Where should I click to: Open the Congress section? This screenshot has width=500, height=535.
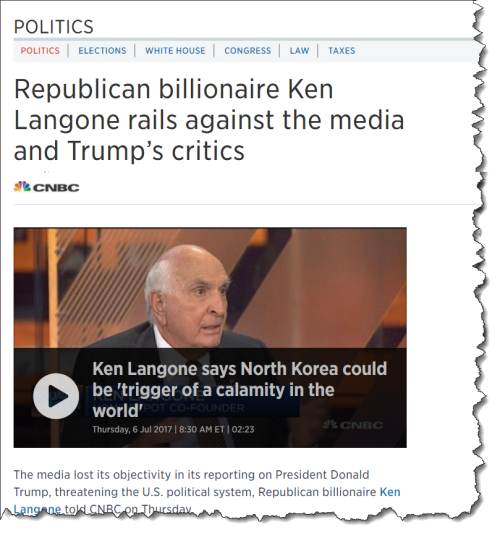pos(247,51)
